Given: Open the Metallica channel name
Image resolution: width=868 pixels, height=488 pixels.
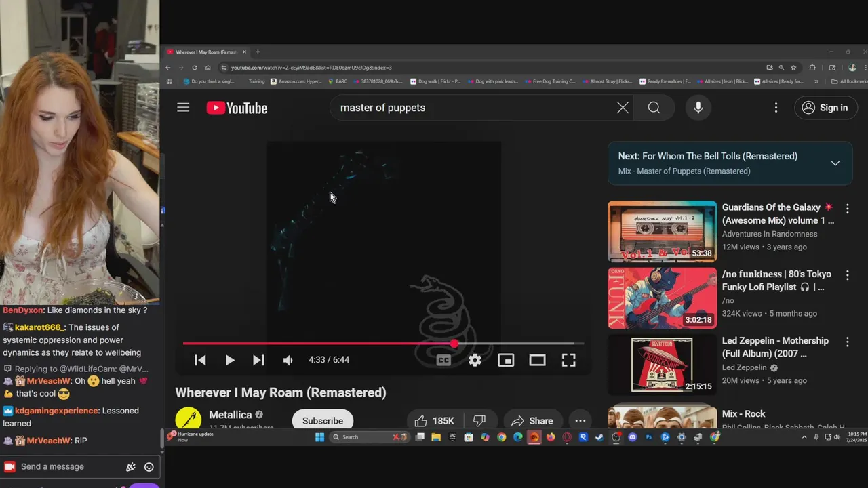Looking at the screenshot, I should [230, 415].
